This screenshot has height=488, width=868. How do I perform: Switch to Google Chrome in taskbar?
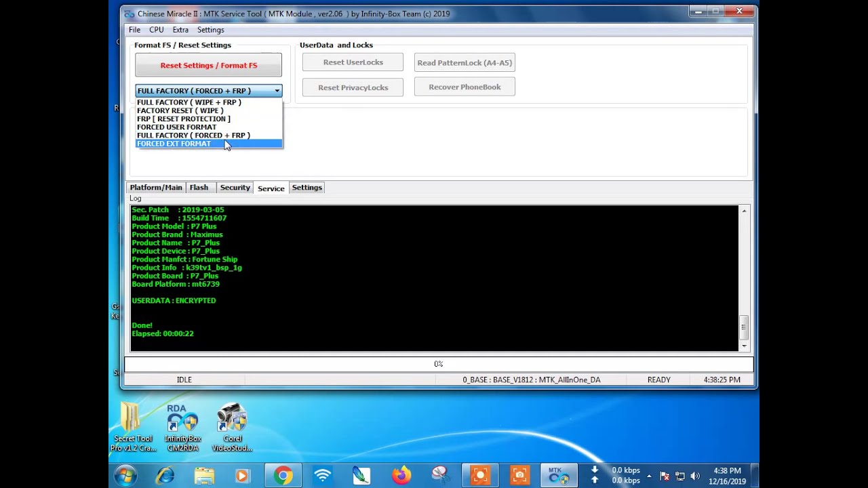[x=283, y=476]
